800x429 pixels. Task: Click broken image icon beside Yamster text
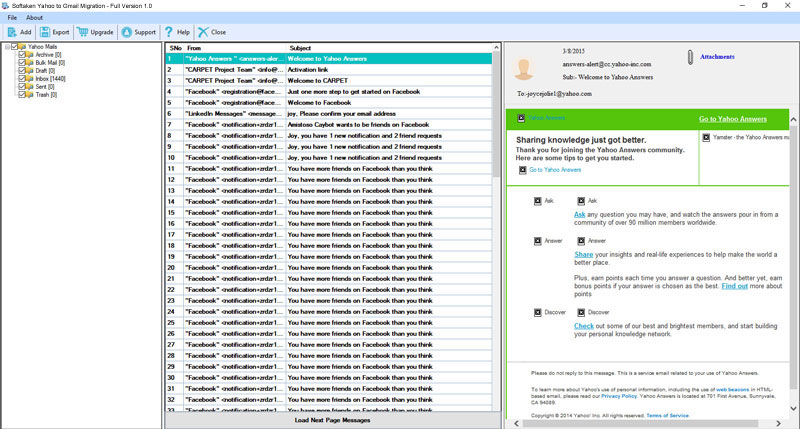(x=706, y=137)
